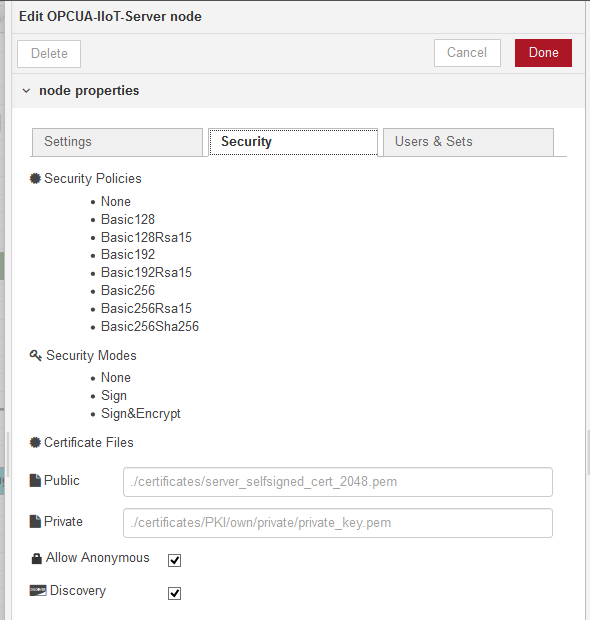This screenshot has width=590, height=620.
Task: Click the Certificate Files gear icon
Action: click(35, 442)
